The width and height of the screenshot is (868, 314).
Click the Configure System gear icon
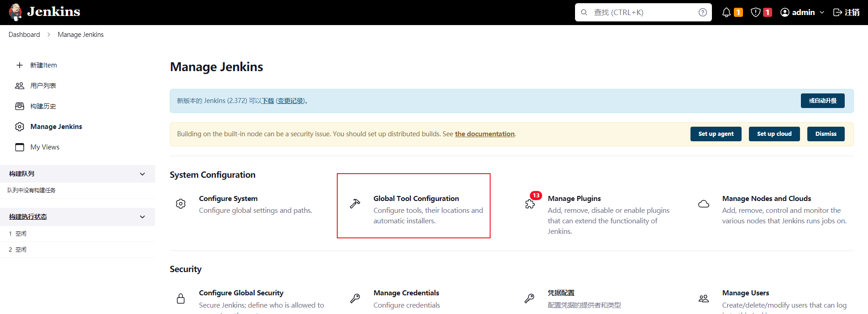coord(181,204)
